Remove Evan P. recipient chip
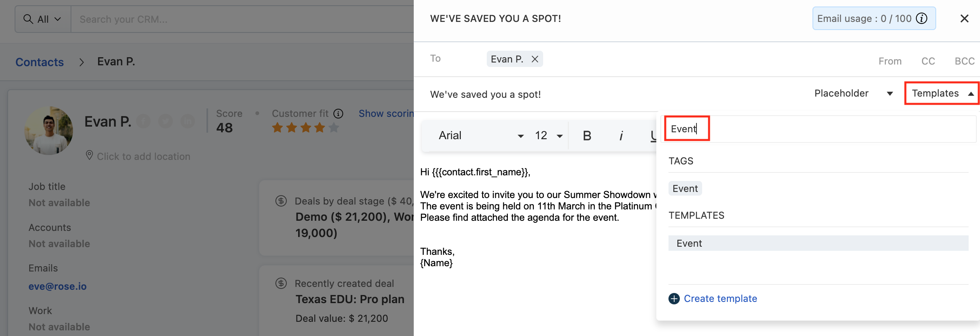 click(x=535, y=59)
